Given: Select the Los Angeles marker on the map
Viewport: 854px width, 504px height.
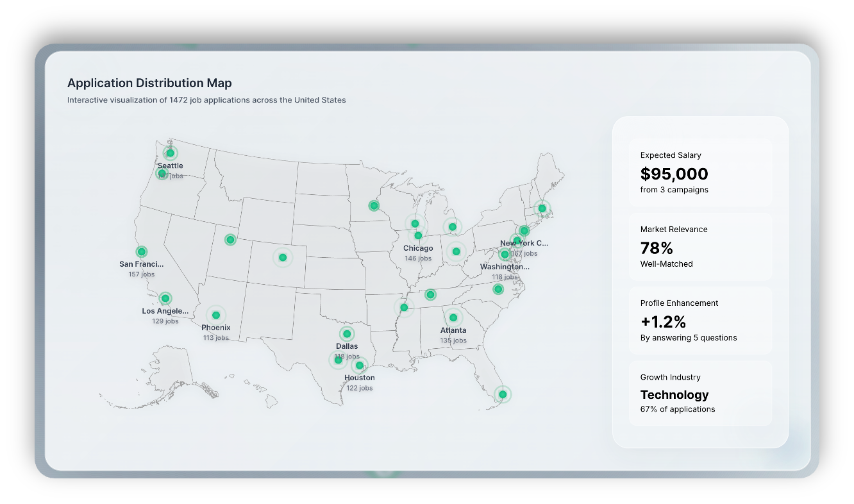Looking at the screenshot, I should (x=165, y=298).
